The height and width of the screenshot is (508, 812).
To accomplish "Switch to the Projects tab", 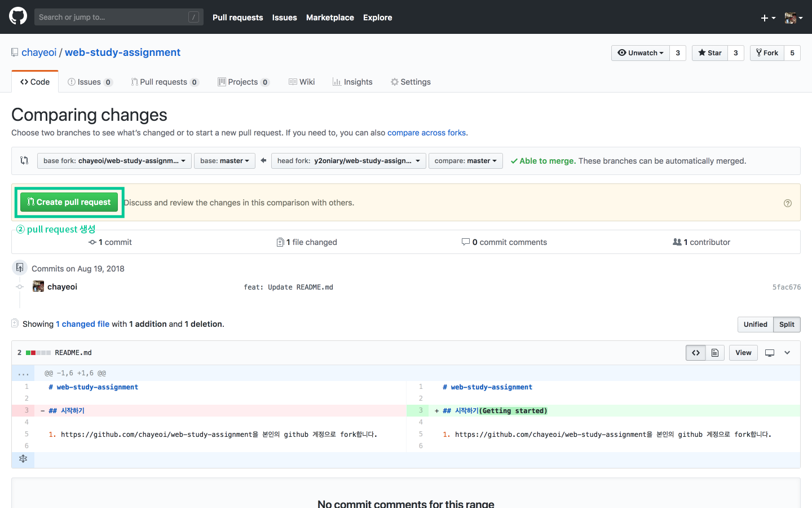I will [244, 82].
